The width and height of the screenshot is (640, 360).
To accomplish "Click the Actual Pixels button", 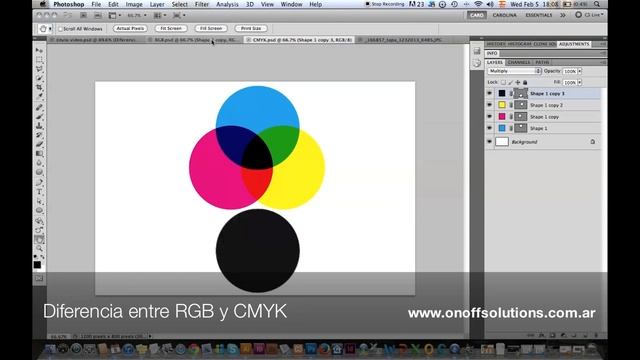I will point(130,29).
